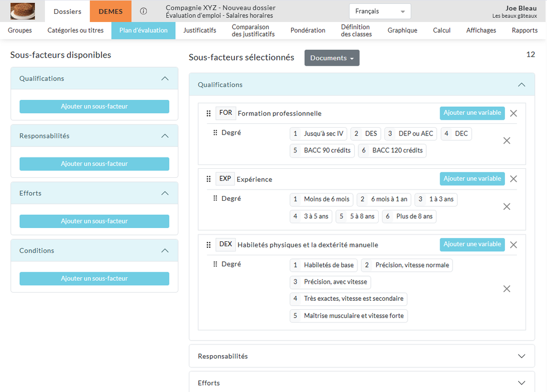Switch to the Pondération tab
This screenshot has height=392, width=547.
308,30
